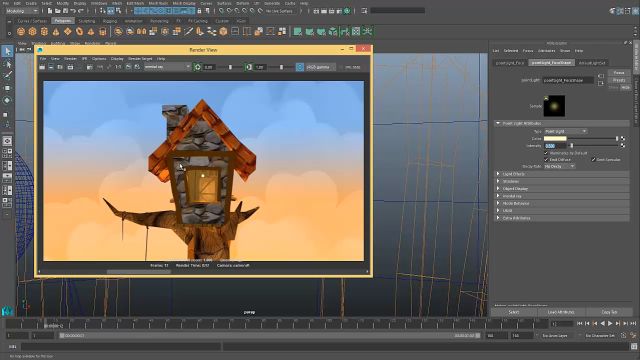Open the Decay Rate dropdown

click(x=559, y=167)
